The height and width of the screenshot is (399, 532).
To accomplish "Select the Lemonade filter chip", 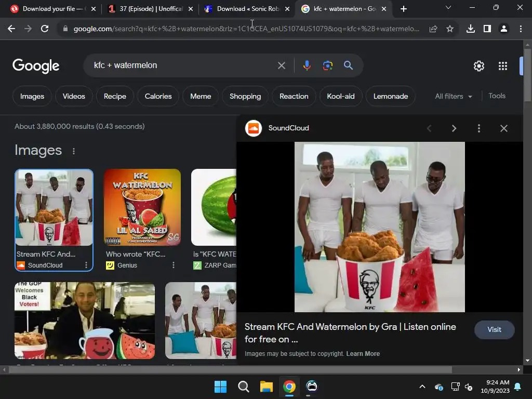I will tap(391, 96).
